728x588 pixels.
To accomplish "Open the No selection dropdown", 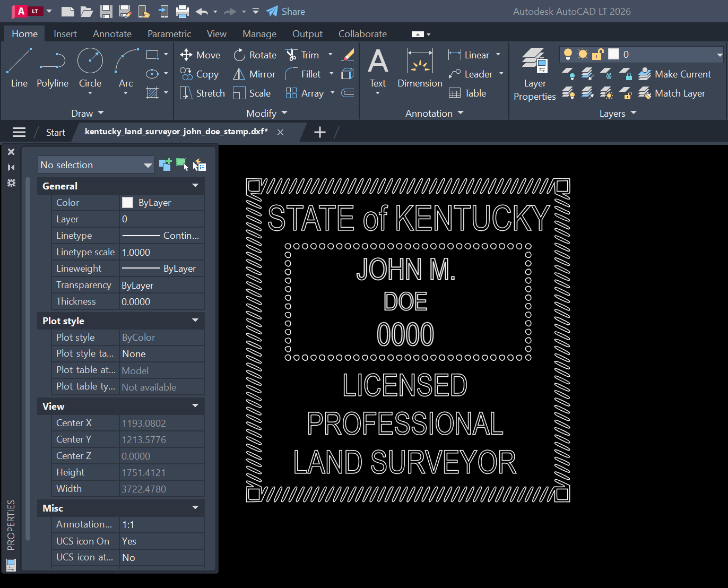I will point(96,165).
